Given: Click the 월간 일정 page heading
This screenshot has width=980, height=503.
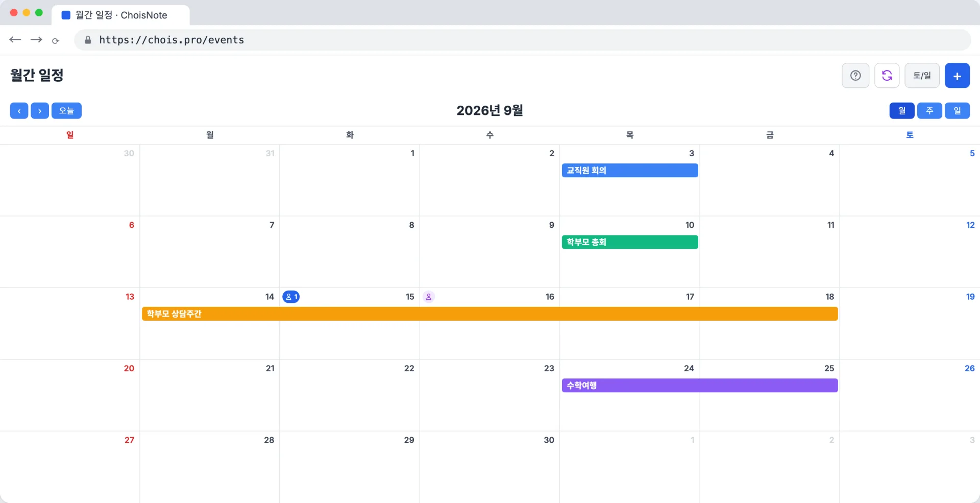Looking at the screenshot, I should point(37,75).
